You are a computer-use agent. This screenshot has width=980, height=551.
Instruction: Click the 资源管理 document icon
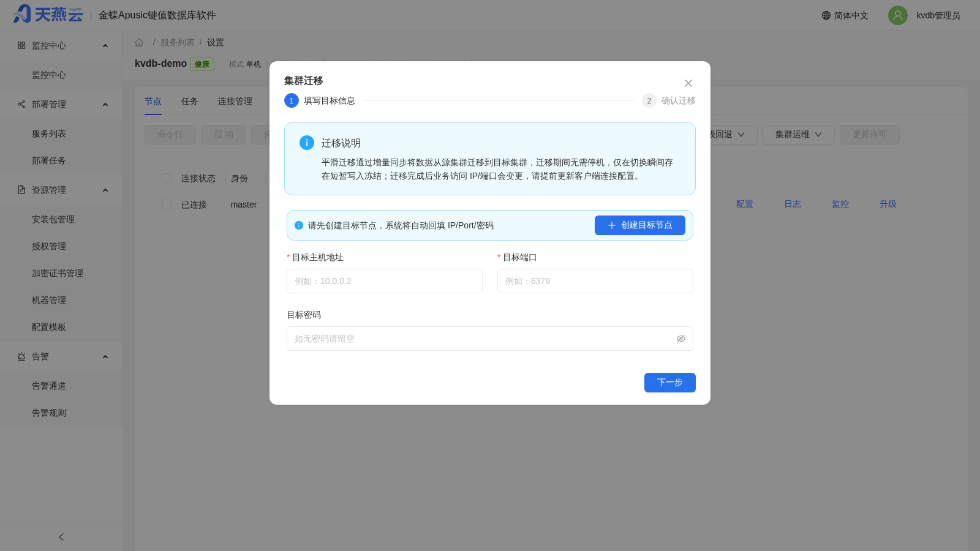(x=21, y=190)
